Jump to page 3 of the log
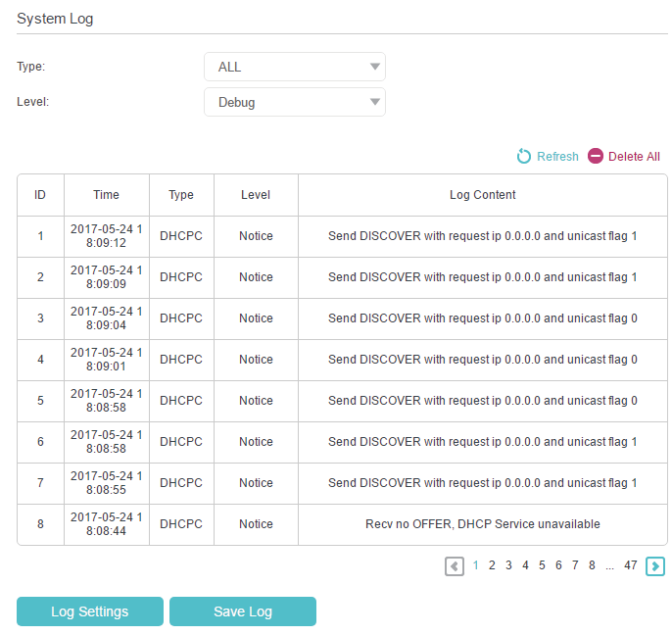Image resolution: width=672 pixels, height=635 pixels. tap(508, 565)
